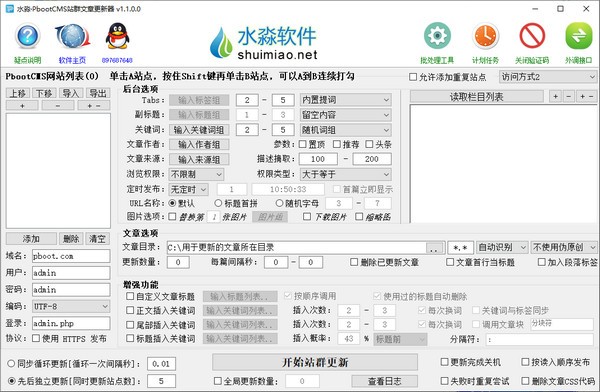Check 更新完成关机 option

tap(444, 362)
